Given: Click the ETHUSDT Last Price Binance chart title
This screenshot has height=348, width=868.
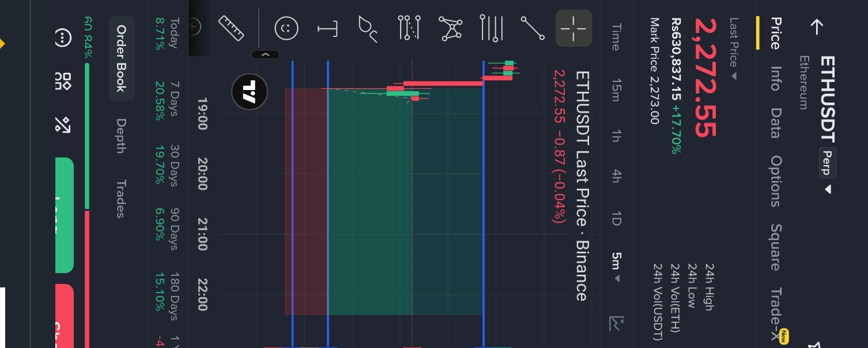Looking at the screenshot, I should [x=582, y=186].
